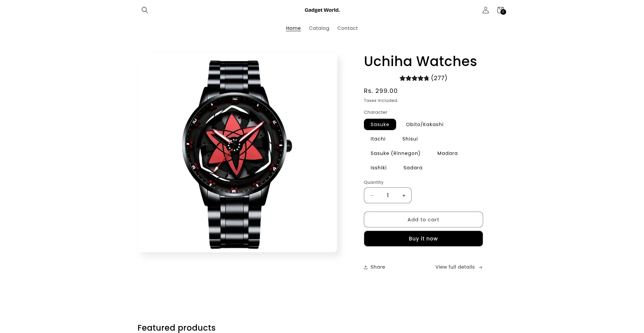This screenshot has width=644, height=333.
Task: Choose the Itachi variant
Action: (x=378, y=139)
